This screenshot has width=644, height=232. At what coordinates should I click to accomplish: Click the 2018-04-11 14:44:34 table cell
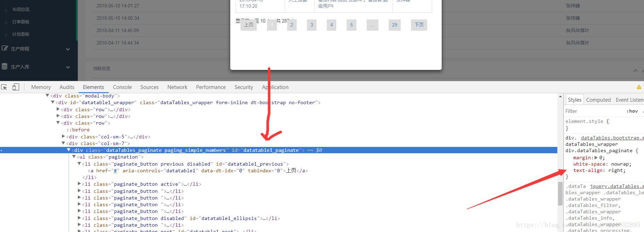tap(118, 43)
